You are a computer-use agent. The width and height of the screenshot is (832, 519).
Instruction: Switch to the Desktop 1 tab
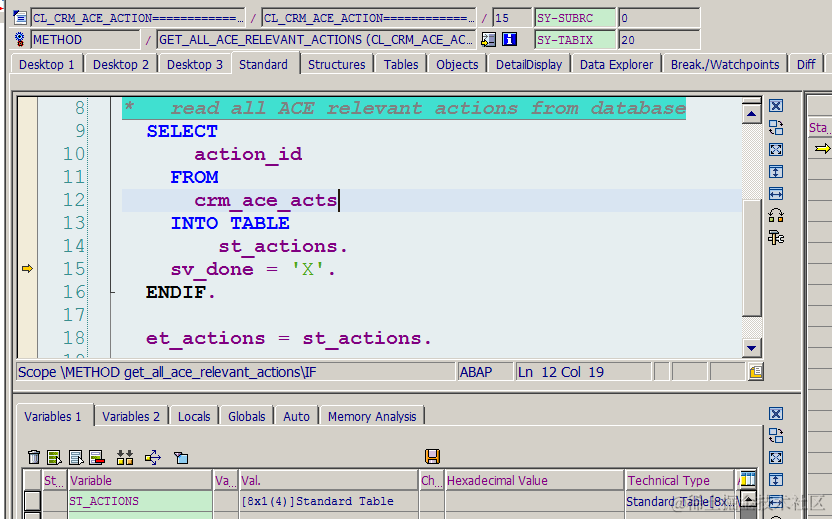(47, 64)
